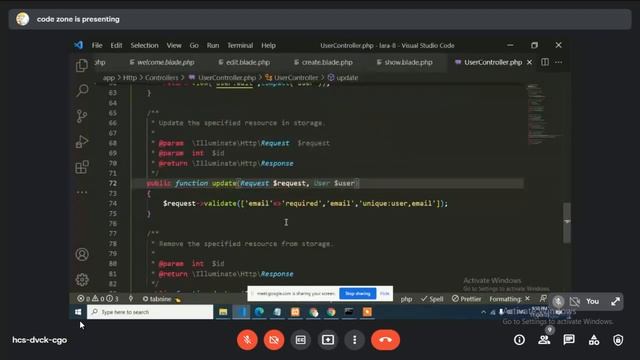The height and width of the screenshot is (360, 640).
Task: Toggle the Spell checker status item
Action: click(x=432, y=299)
